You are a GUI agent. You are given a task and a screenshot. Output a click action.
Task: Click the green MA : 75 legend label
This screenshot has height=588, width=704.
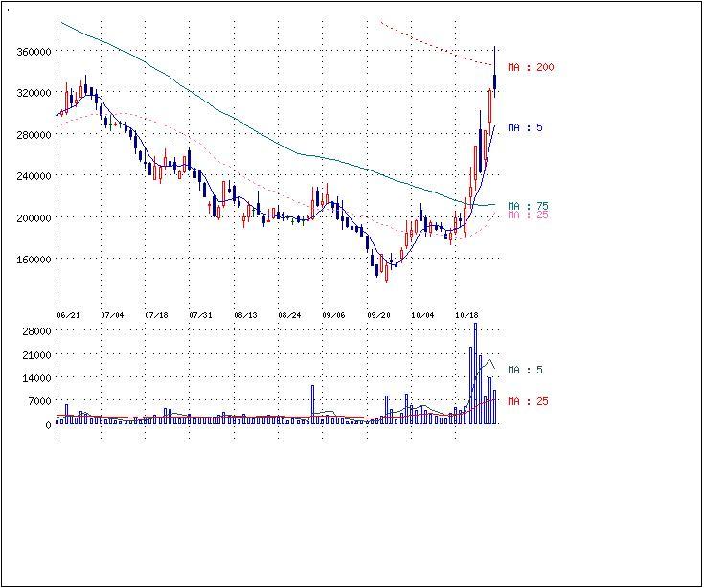527,206
